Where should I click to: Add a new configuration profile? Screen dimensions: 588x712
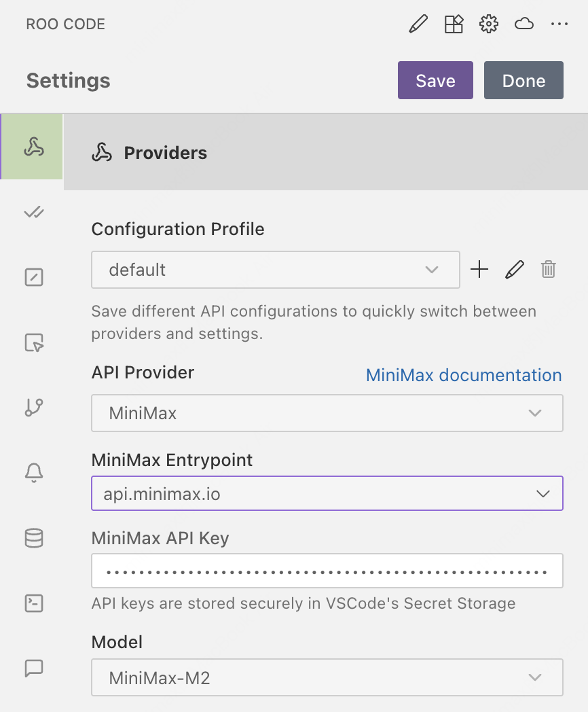click(479, 270)
